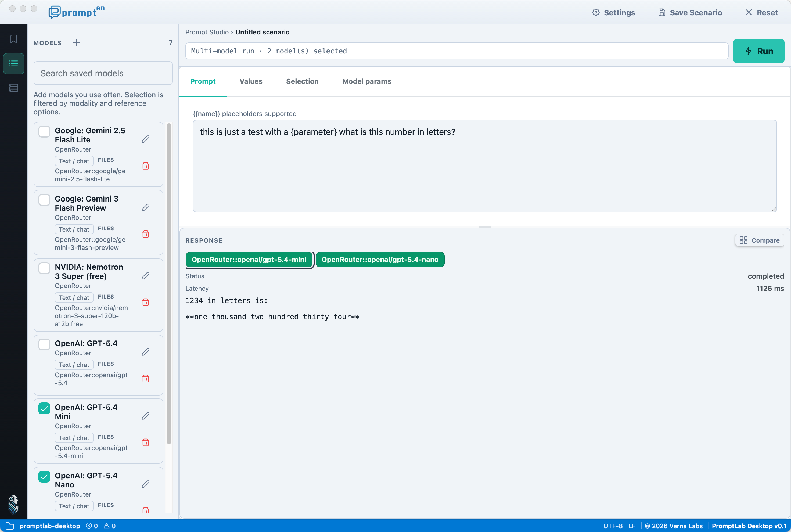
Task: Delete the OpenAI GPT-5.4 Mini model
Action: (x=146, y=442)
